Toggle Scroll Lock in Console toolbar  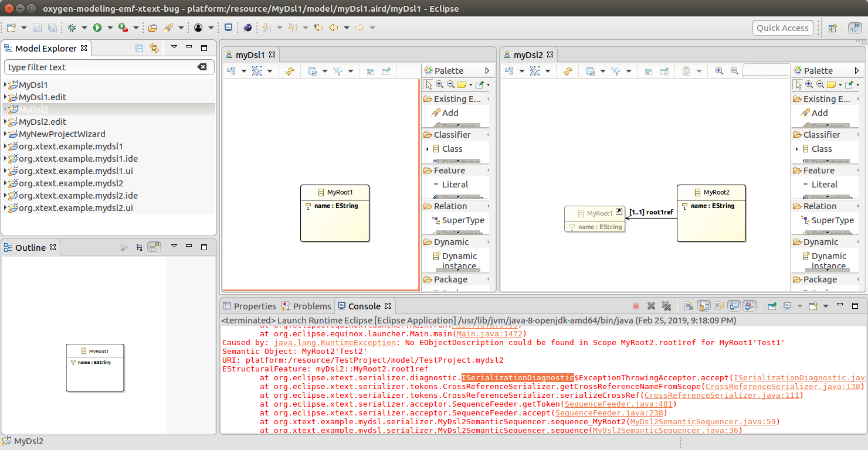704,306
